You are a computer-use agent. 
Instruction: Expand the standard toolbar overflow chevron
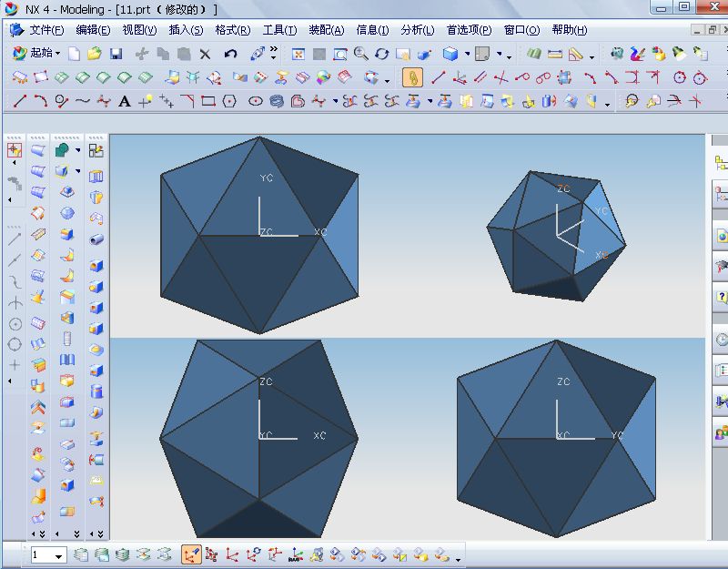pyautogui.click(x=274, y=52)
